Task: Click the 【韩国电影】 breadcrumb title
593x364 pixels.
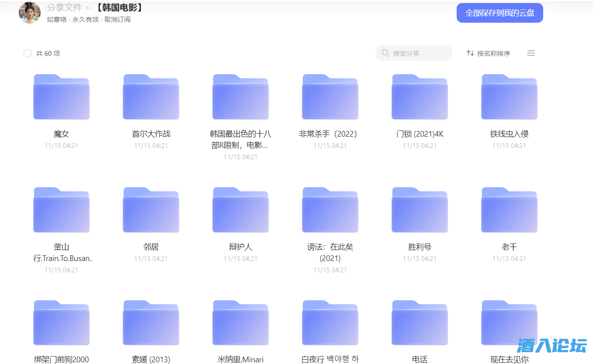Action: pyautogui.click(x=120, y=7)
